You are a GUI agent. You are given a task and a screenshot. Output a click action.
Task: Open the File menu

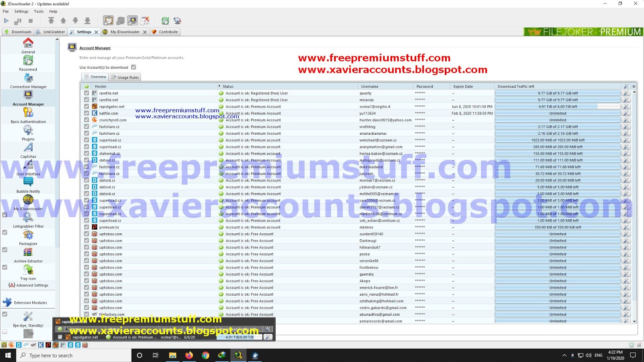point(6,11)
